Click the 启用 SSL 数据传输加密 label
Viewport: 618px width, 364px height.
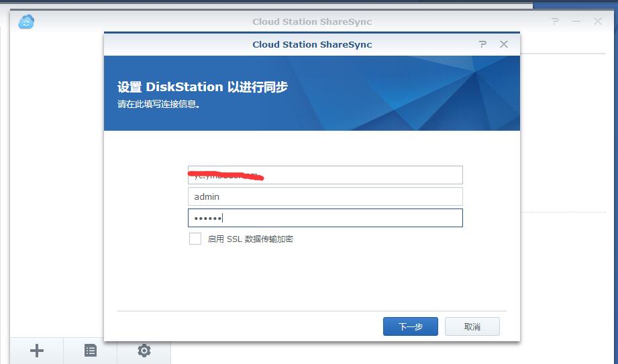point(250,239)
